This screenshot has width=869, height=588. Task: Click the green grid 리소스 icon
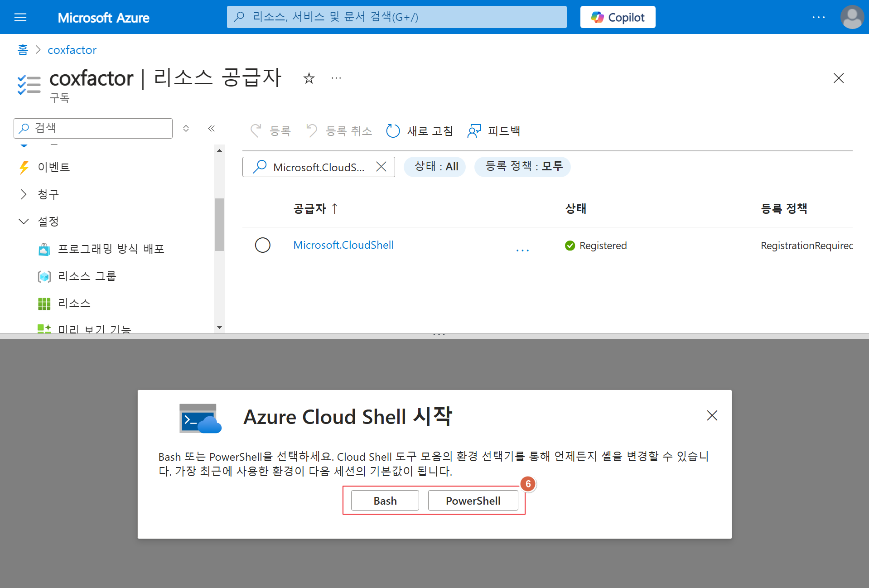click(44, 304)
